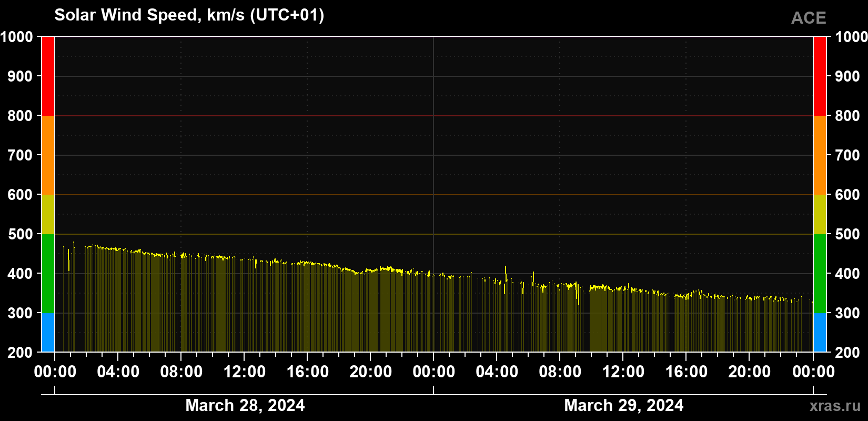Click the middle 00:00 label between both dates

(434, 372)
